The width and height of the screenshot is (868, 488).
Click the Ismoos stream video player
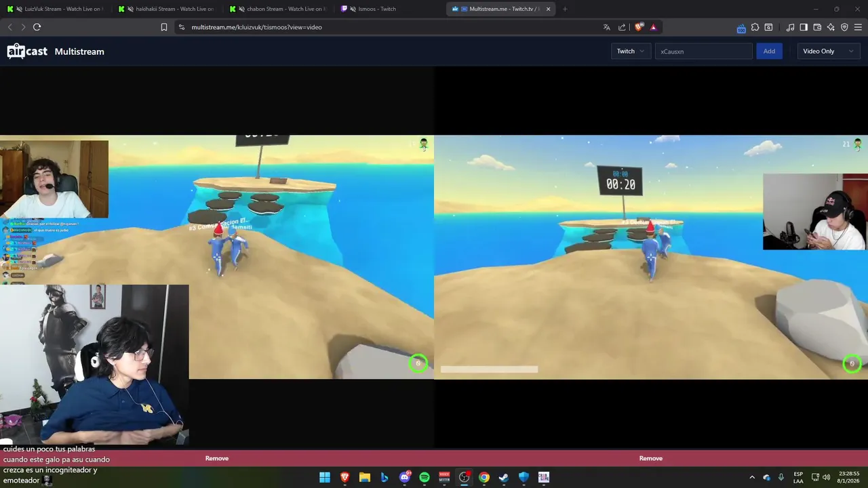(x=651, y=257)
